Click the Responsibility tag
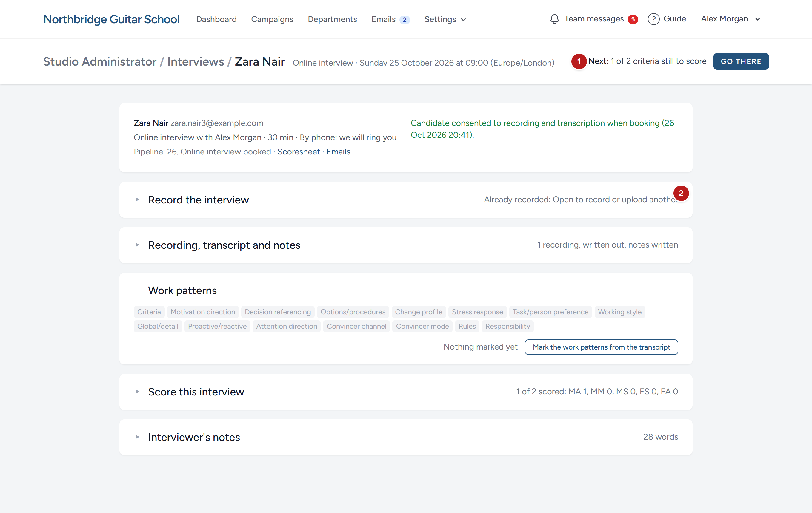This screenshot has width=812, height=513. (507, 326)
